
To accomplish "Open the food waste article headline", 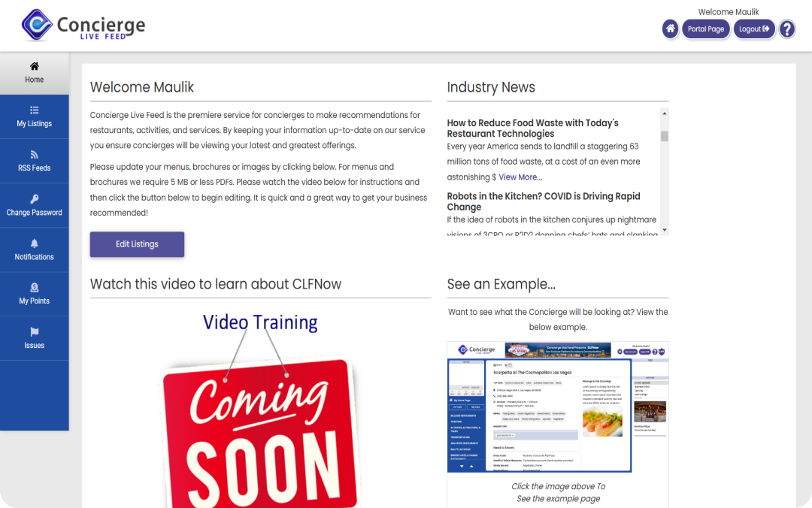I will pos(533,129).
